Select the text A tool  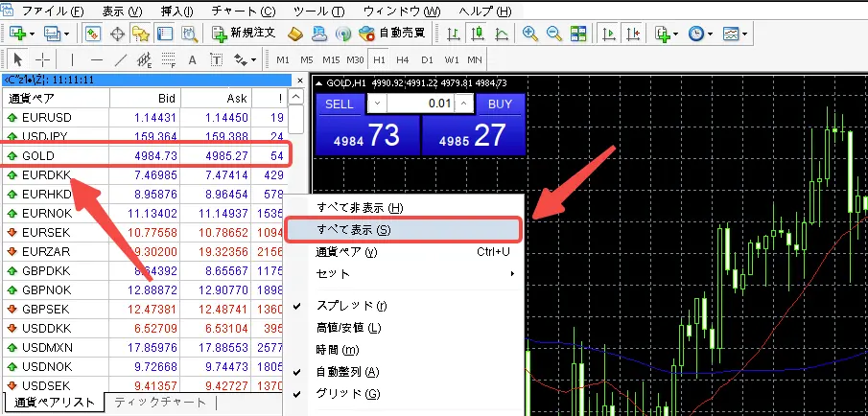point(193,59)
